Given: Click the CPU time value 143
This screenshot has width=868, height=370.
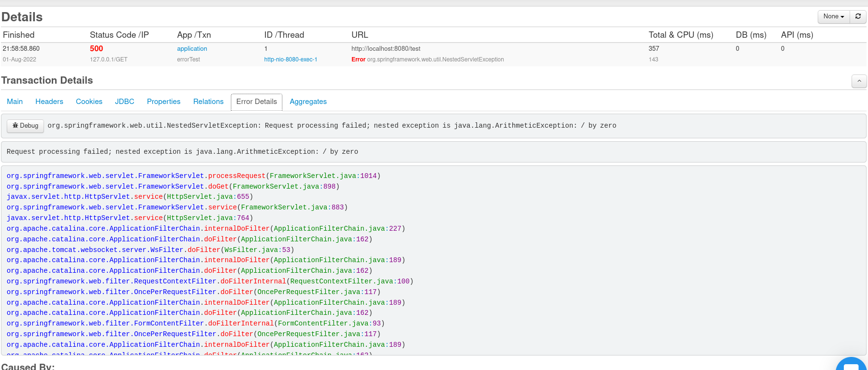Looking at the screenshot, I should pos(653,59).
